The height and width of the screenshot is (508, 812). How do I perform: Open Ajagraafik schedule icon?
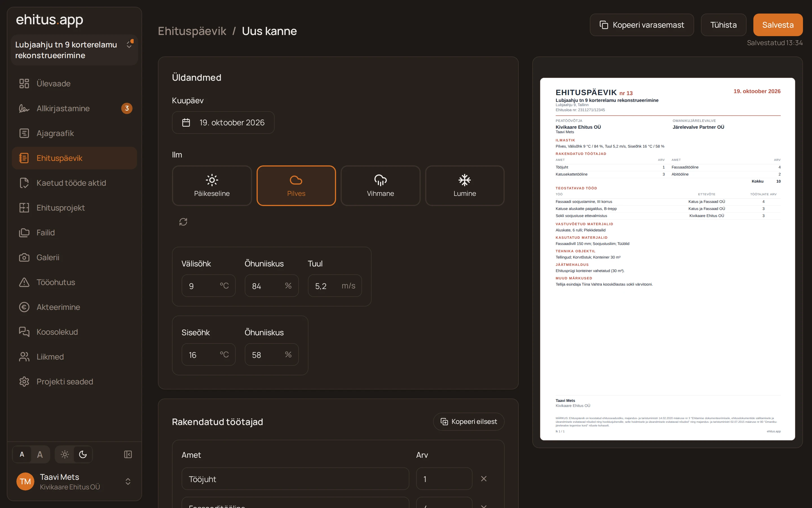tap(24, 133)
